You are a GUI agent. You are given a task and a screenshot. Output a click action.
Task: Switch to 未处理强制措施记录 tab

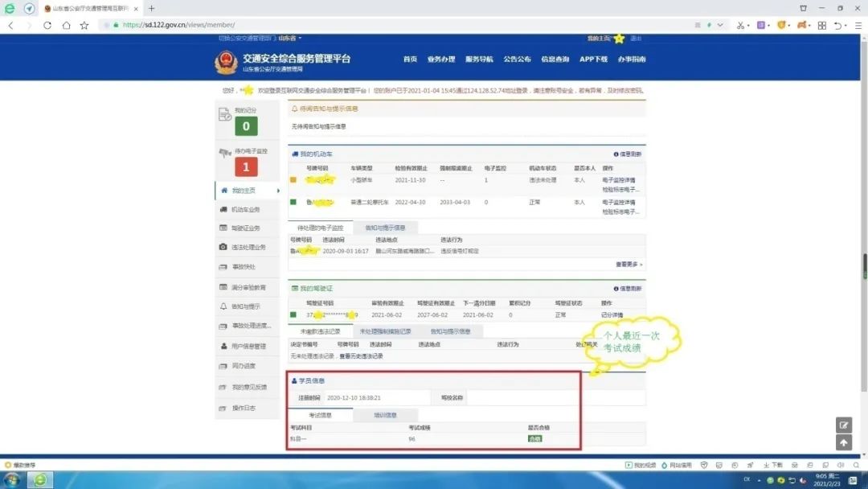click(x=385, y=331)
